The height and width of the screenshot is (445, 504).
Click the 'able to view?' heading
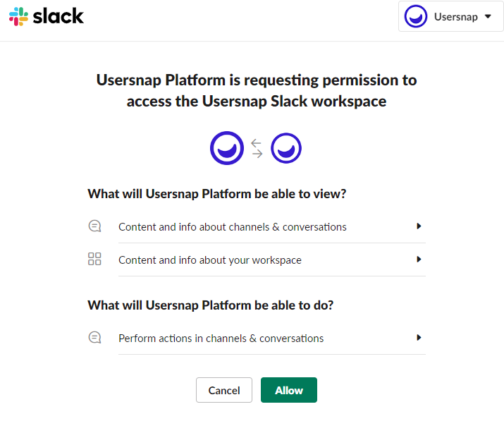(217, 194)
